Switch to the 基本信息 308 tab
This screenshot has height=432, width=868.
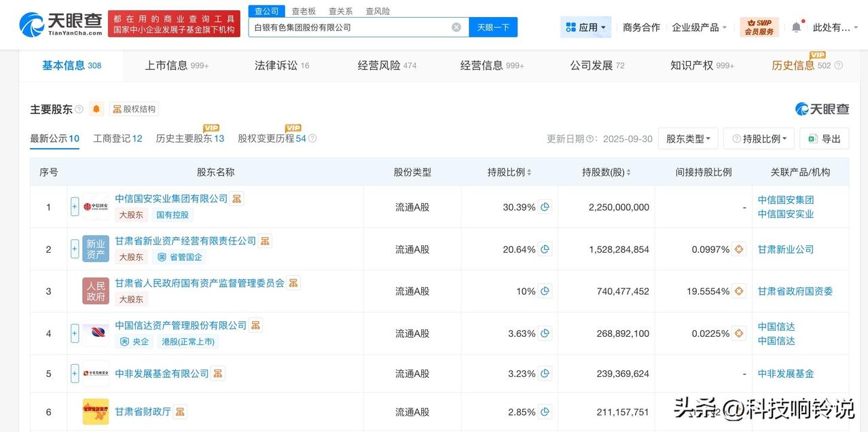click(71, 65)
